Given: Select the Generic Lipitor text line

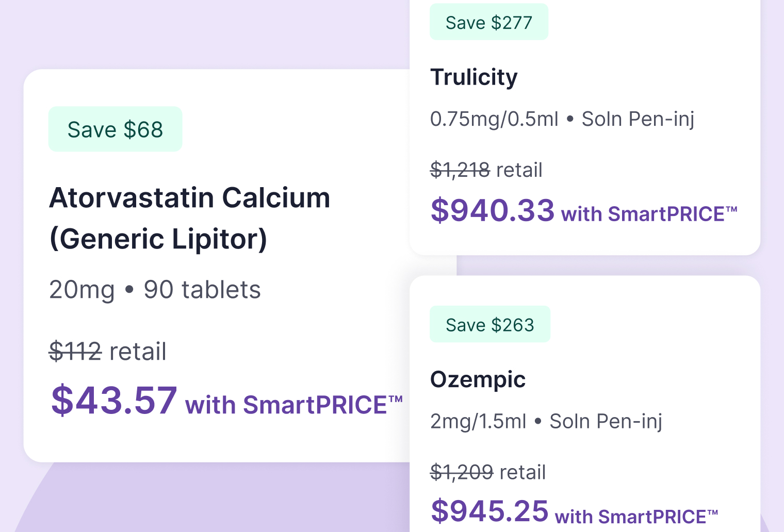Looking at the screenshot, I should [x=158, y=239].
